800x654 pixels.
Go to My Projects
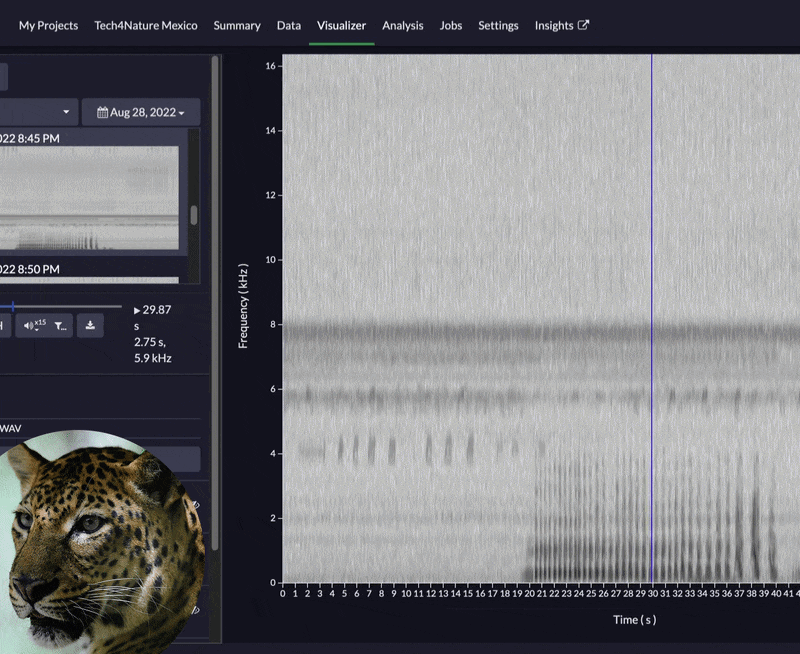coord(48,25)
